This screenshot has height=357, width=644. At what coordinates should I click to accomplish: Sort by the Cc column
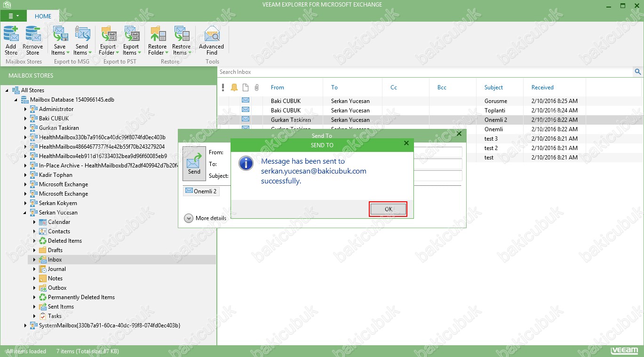(x=394, y=87)
